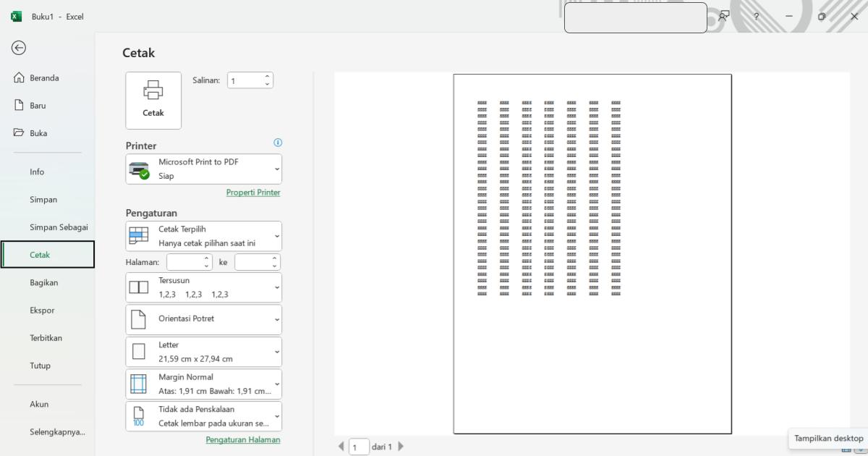Click Tutup in the sidebar

point(47,366)
